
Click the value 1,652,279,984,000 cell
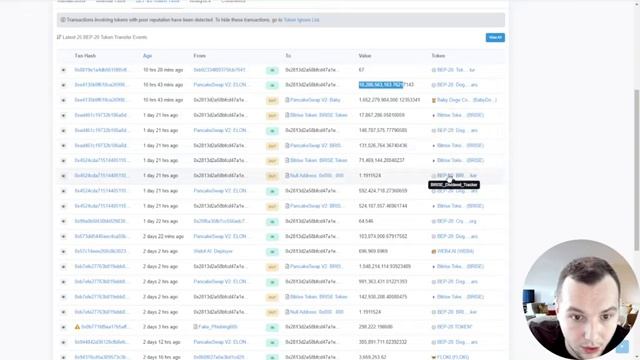point(389,100)
